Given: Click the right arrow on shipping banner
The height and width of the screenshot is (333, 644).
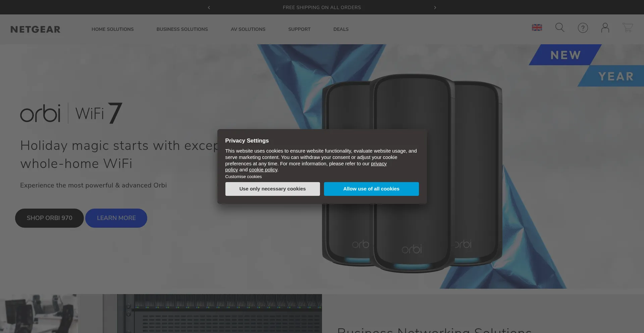Looking at the screenshot, I should click(x=435, y=7).
